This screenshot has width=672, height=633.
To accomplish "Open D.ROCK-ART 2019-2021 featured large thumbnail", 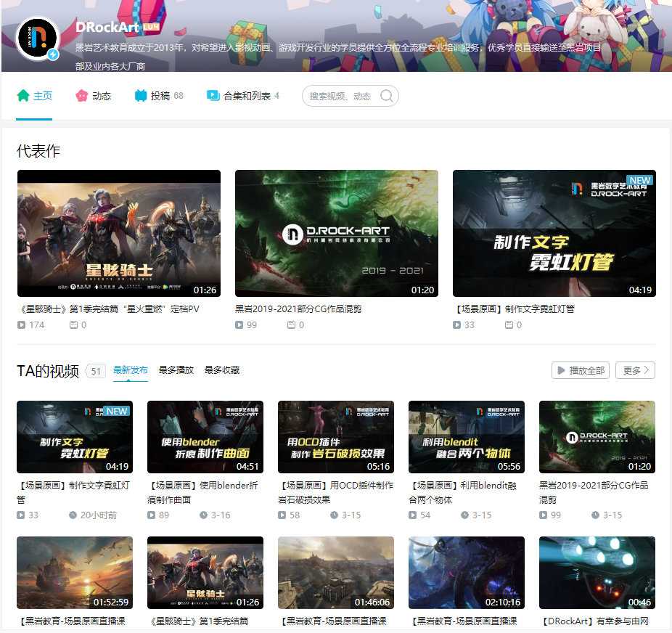I will click(x=337, y=233).
